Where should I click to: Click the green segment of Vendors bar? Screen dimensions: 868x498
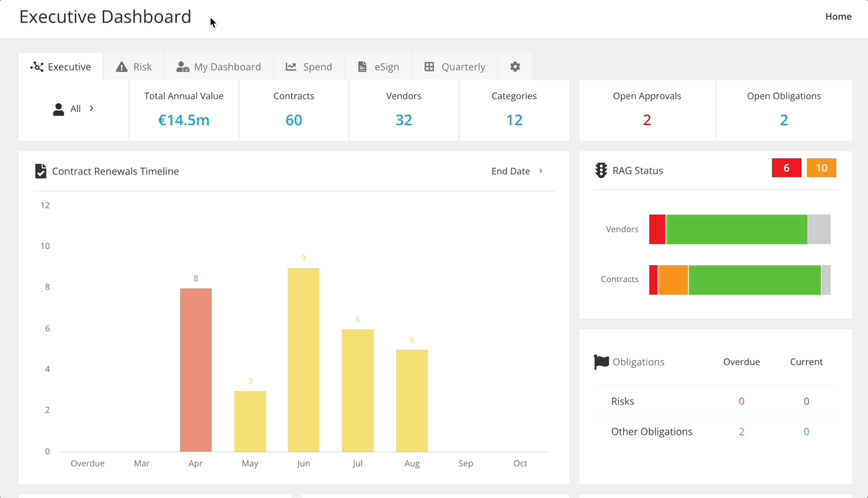[x=736, y=229]
